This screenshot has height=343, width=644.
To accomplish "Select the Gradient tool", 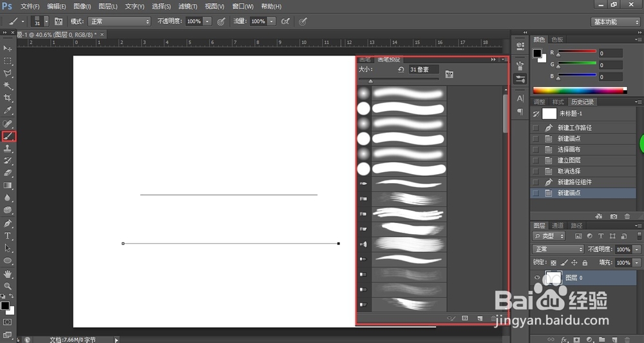I will pos(7,186).
